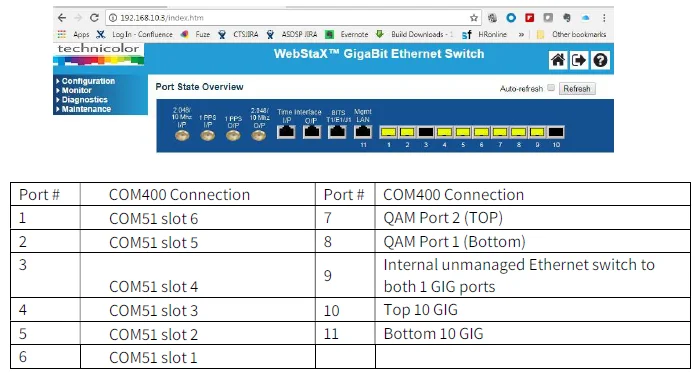Click the Refresh button
The height and width of the screenshot is (379, 695).
pyautogui.click(x=577, y=89)
